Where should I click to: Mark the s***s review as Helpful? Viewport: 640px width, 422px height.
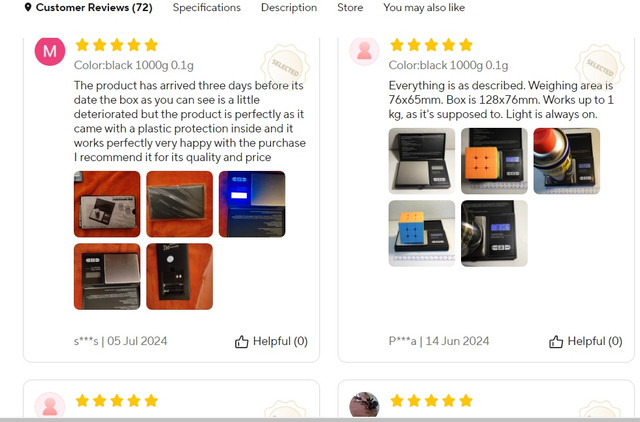271,341
